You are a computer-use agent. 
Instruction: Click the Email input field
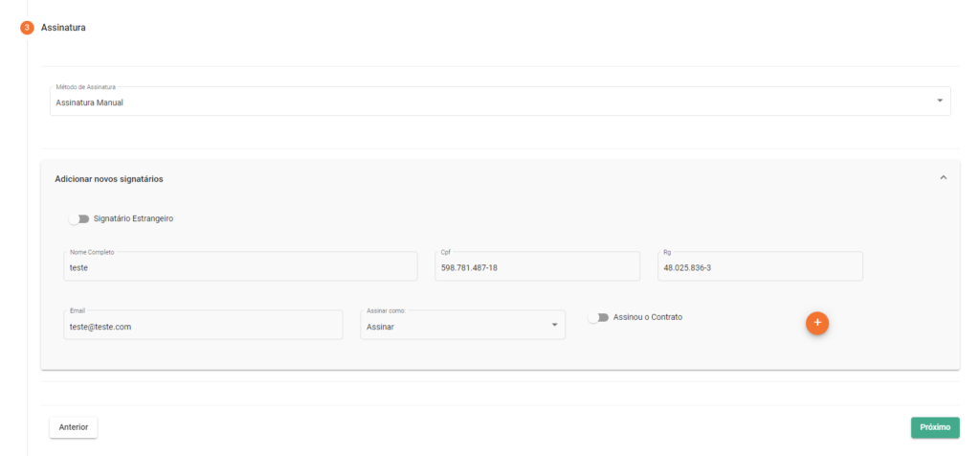point(201,326)
